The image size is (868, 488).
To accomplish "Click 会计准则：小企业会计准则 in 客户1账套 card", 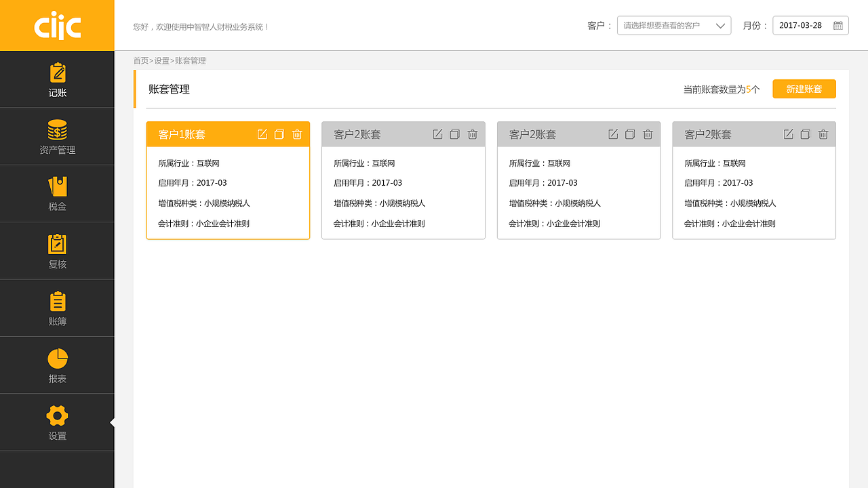I will [204, 224].
